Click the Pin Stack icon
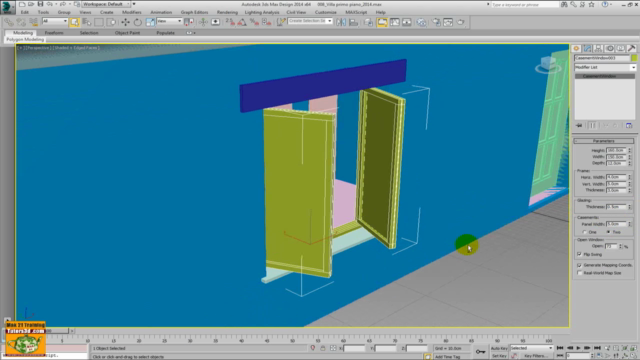The height and width of the screenshot is (360, 640). [579, 125]
